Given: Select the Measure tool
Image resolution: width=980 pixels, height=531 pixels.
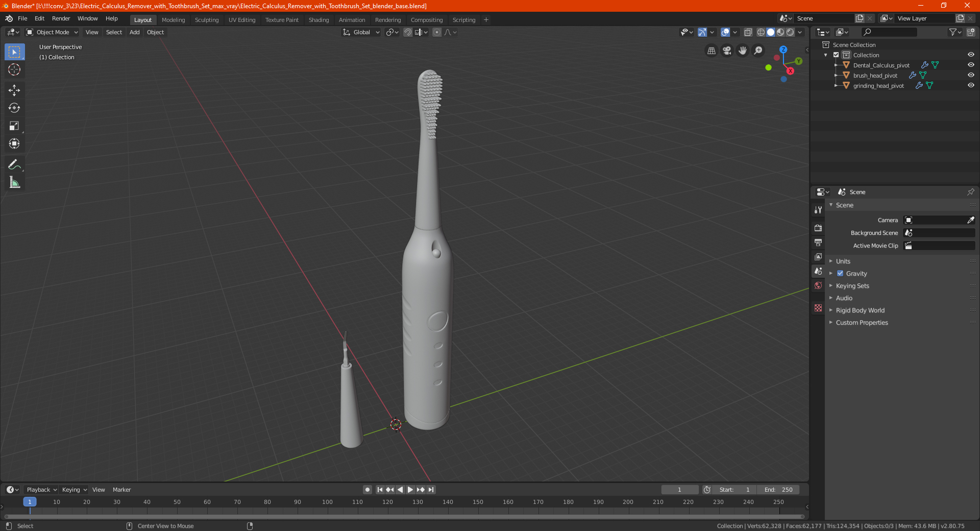Looking at the screenshot, I should click(14, 182).
